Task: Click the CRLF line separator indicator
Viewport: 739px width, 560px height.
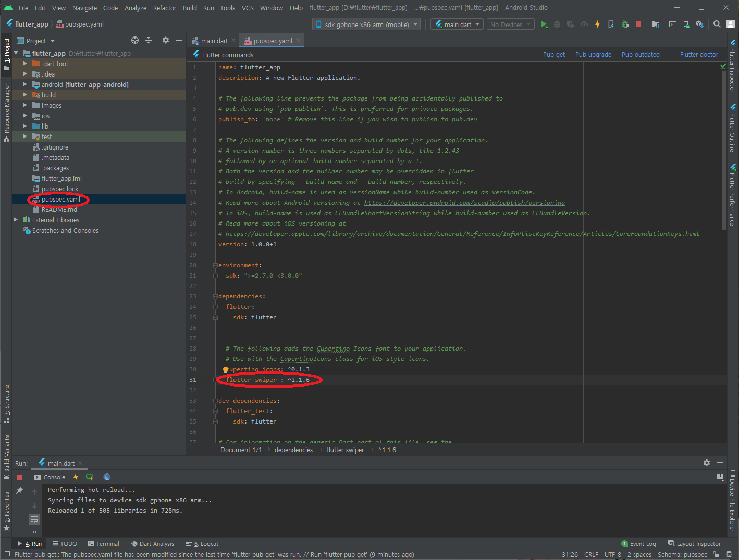Action: tap(591, 555)
